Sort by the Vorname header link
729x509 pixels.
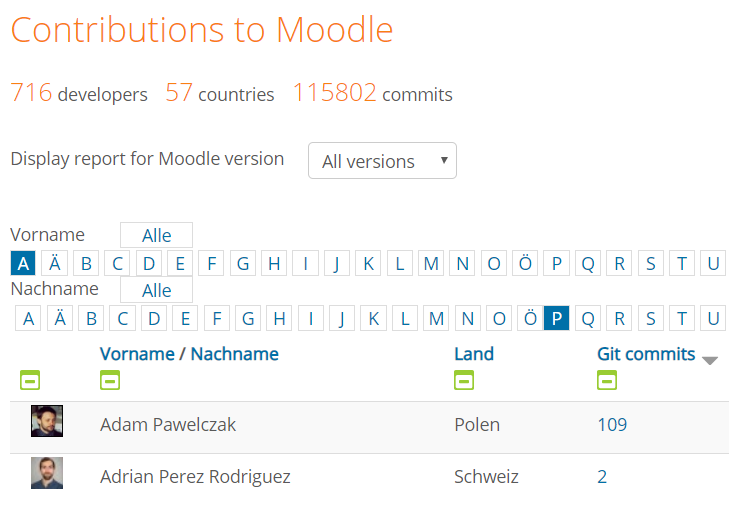pyautogui.click(x=137, y=354)
